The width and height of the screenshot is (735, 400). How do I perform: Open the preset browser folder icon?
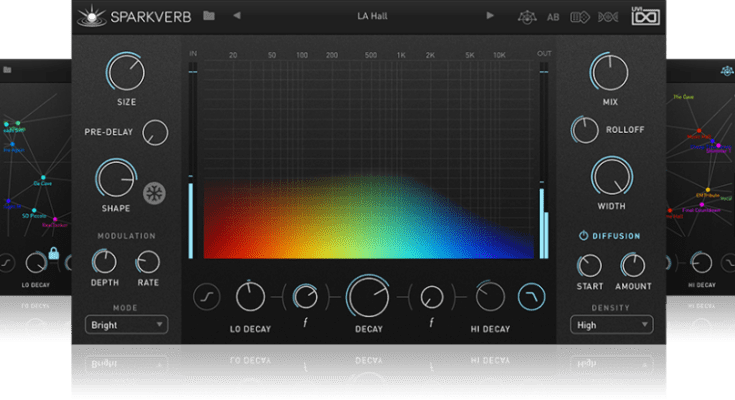[x=209, y=16]
